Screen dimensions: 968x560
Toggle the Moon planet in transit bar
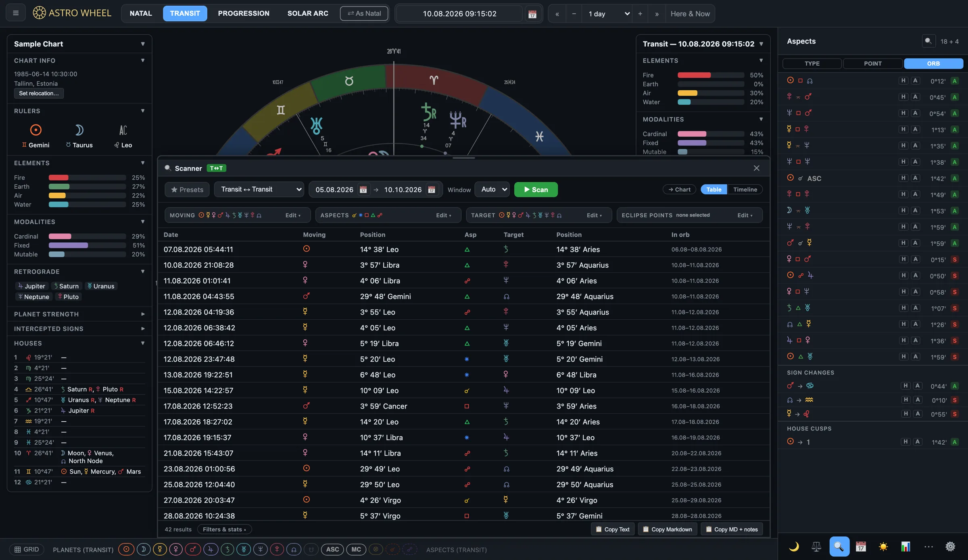(143, 549)
